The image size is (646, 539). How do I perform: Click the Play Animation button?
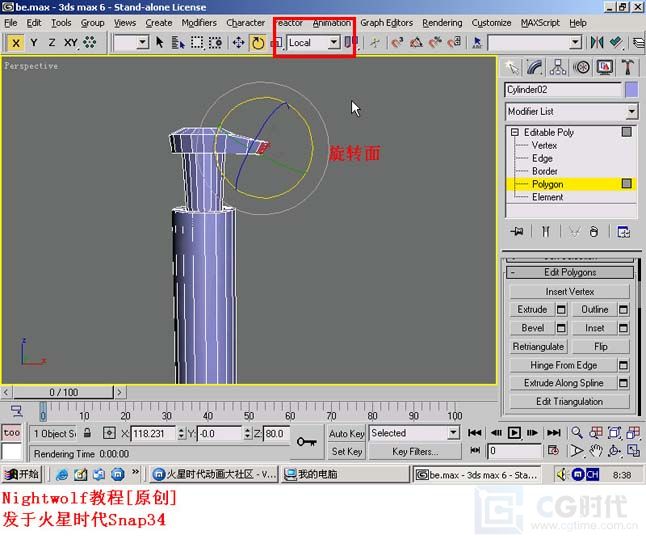(514, 433)
